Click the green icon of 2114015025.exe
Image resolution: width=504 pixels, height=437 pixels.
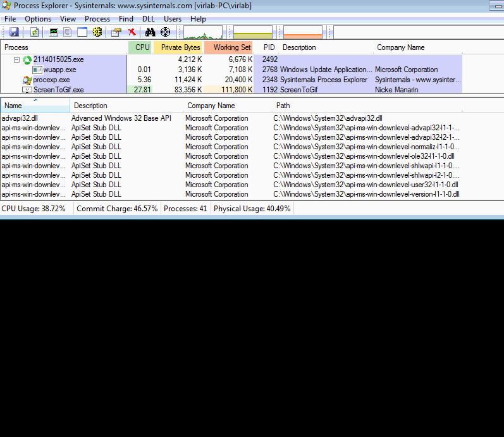coord(27,59)
